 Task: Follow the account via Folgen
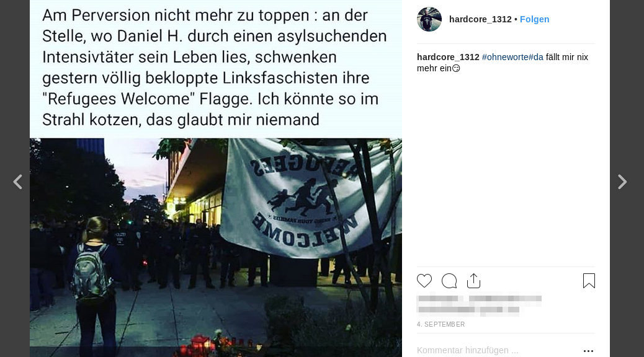(x=534, y=19)
